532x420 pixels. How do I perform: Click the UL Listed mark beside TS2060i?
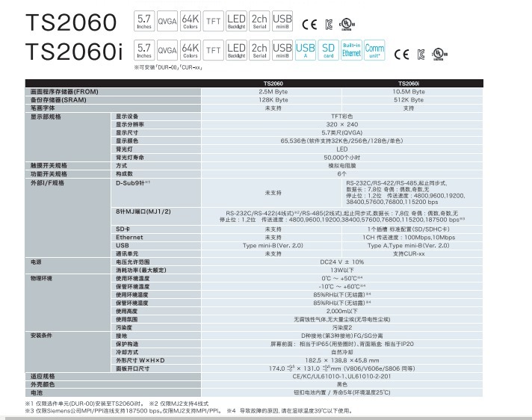[x=439, y=55]
